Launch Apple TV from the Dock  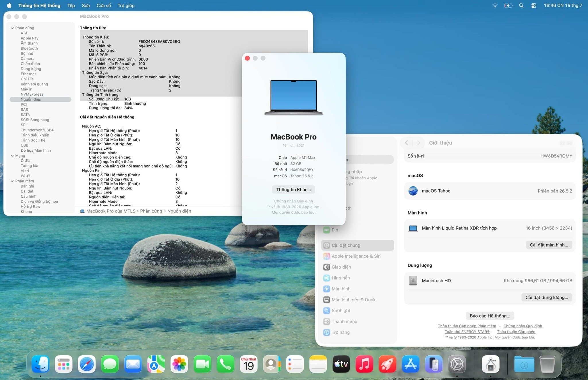(341, 364)
